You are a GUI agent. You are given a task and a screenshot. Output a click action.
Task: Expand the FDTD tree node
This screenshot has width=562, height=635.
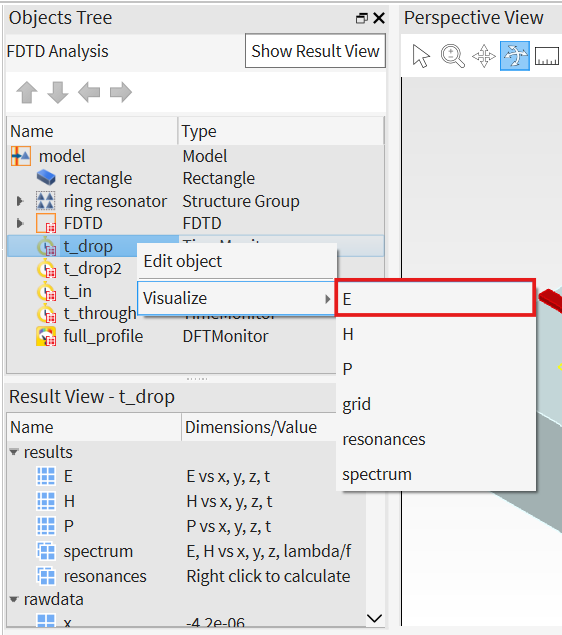(19, 223)
